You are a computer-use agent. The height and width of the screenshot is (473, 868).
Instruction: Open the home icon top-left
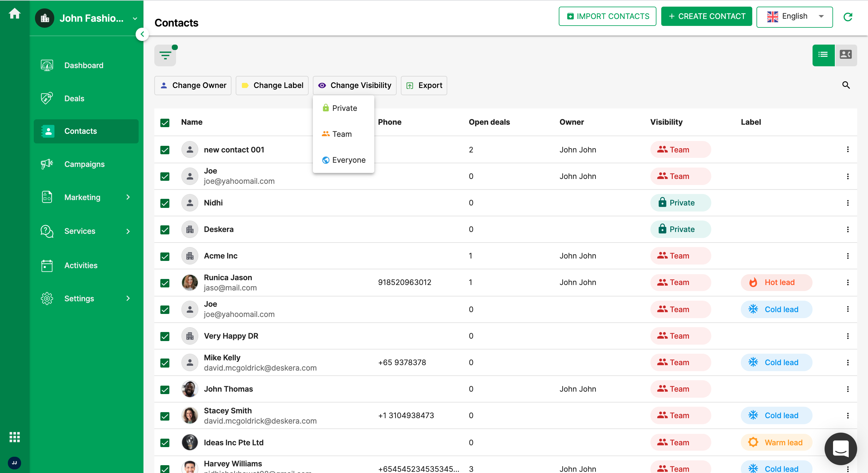(x=14, y=14)
